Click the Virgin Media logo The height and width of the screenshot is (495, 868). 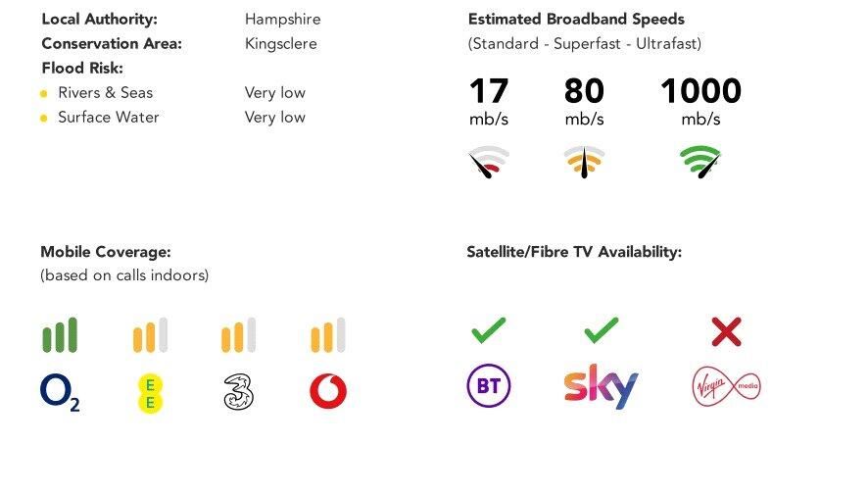click(726, 386)
